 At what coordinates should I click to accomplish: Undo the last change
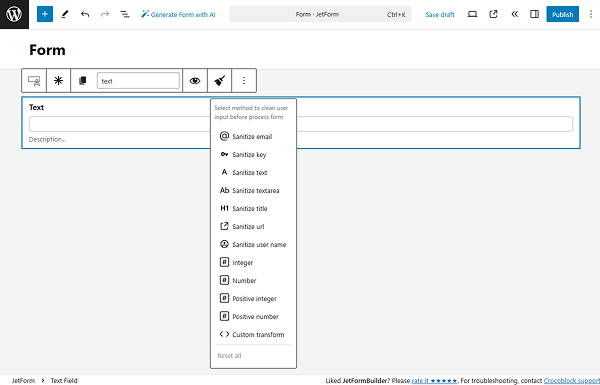click(85, 14)
